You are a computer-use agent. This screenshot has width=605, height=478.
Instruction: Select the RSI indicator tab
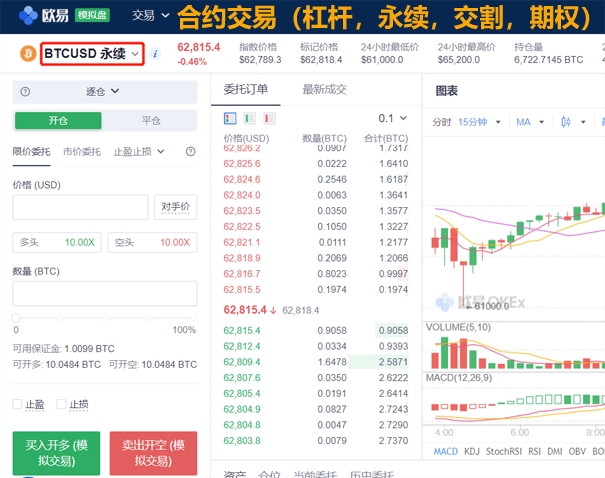534,451
